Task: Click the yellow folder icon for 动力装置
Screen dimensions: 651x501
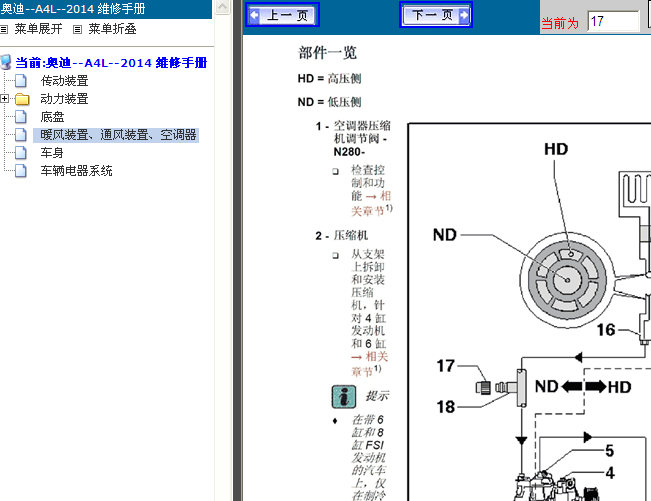Action: pyautogui.click(x=22, y=99)
